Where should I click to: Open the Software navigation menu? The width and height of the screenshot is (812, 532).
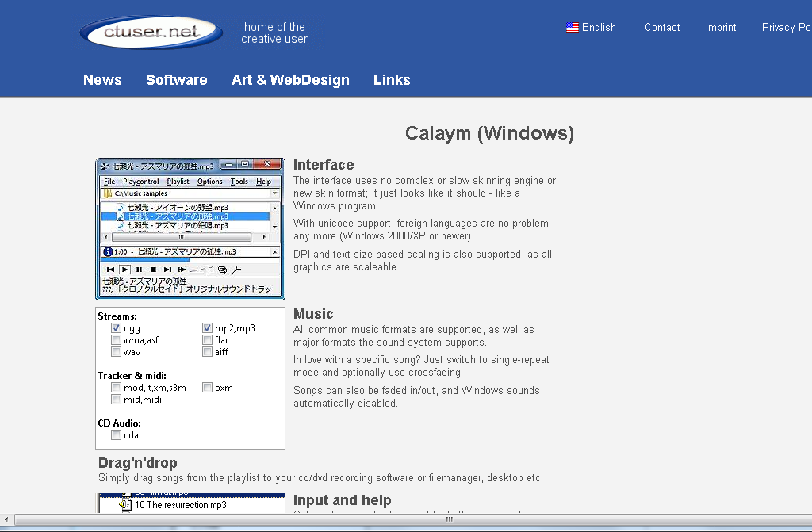pyautogui.click(x=176, y=80)
